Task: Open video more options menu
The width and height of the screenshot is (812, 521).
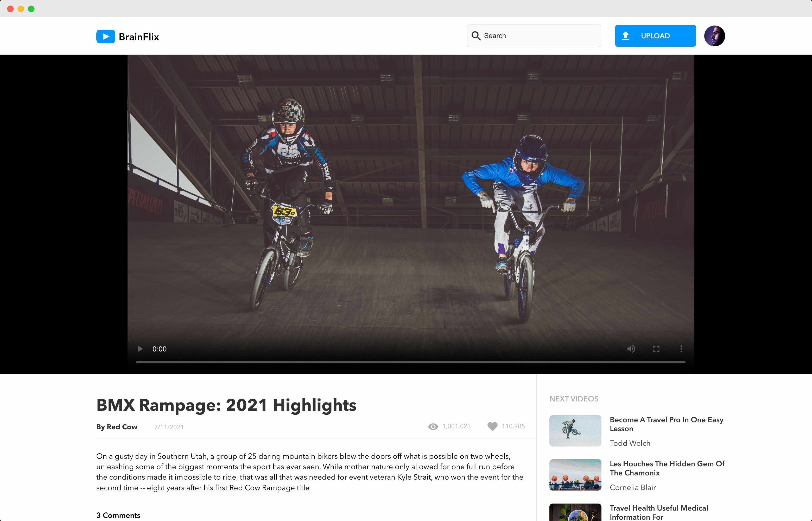Action: pyautogui.click(x=681, y=349)
